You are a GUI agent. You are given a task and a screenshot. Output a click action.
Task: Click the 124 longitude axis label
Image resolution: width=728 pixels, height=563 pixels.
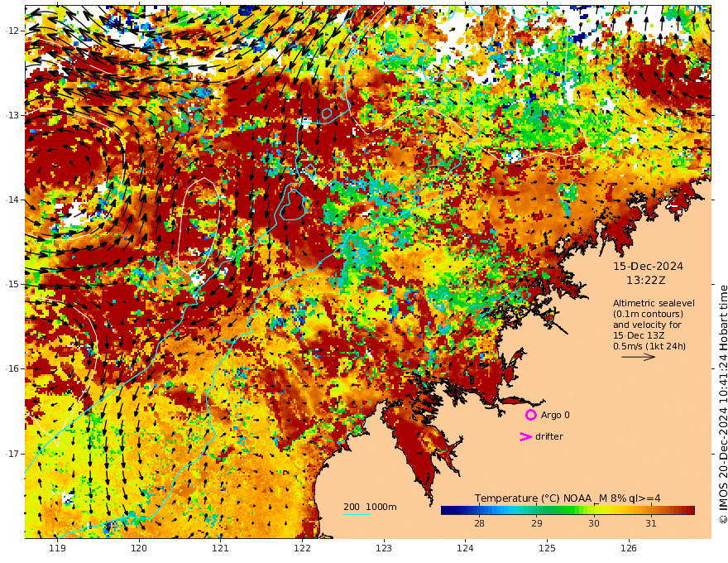(x=466, y=548)
